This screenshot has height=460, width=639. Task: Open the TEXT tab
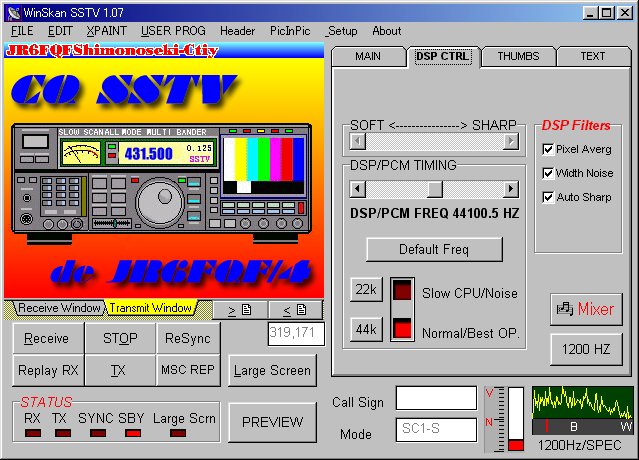pyautogui.click(x=593, y=56)
